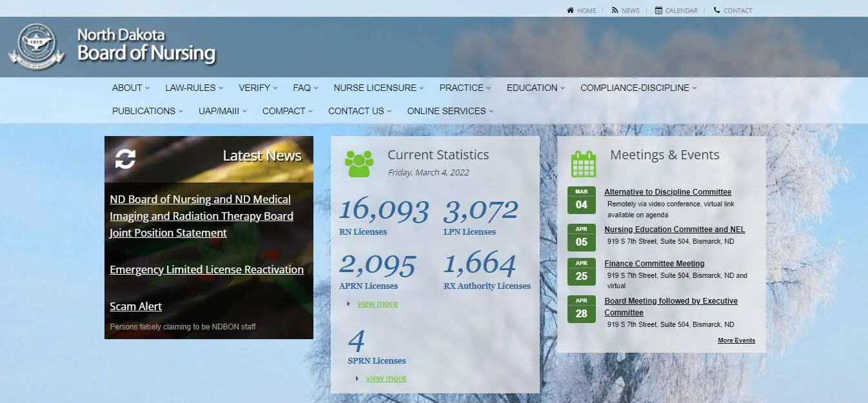This screenshot has height=403, width=868.
Task: Open Alternative to Discipline Committee event
Action: tap(667, 192)
